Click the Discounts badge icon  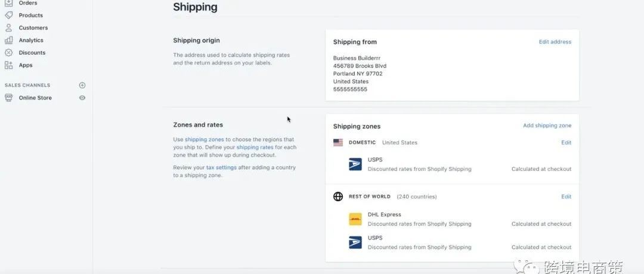8,53
